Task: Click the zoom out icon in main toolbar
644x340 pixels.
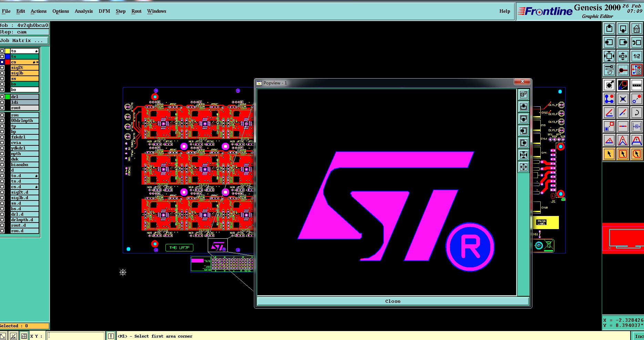Action: 623,56
